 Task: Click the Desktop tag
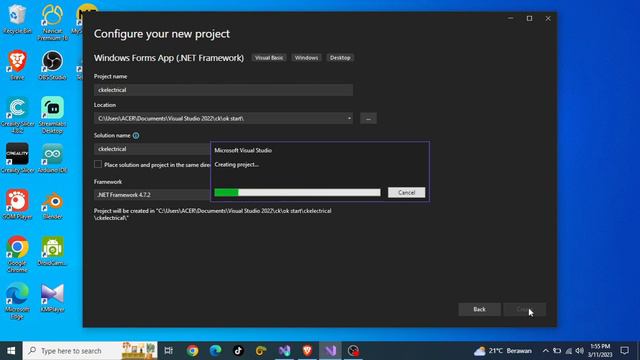click(340, 58)
